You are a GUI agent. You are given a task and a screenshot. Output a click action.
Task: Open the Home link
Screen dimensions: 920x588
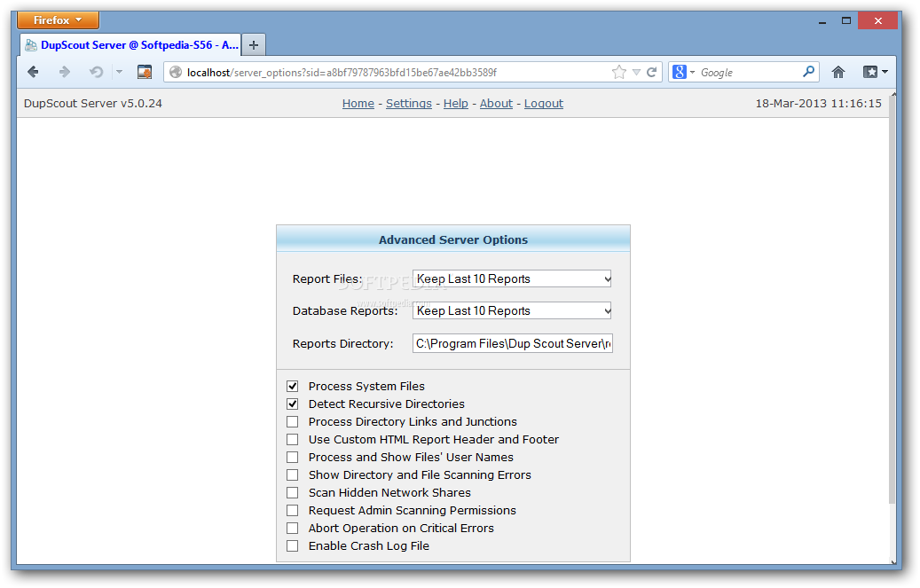[358, 103]
